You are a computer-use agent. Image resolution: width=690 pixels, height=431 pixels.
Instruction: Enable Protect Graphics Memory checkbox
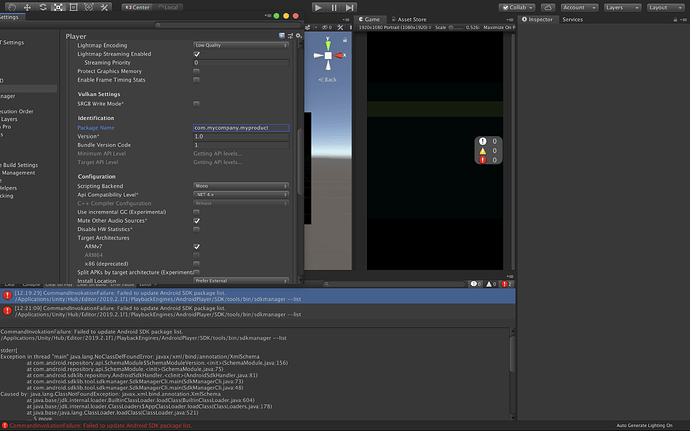197,71
